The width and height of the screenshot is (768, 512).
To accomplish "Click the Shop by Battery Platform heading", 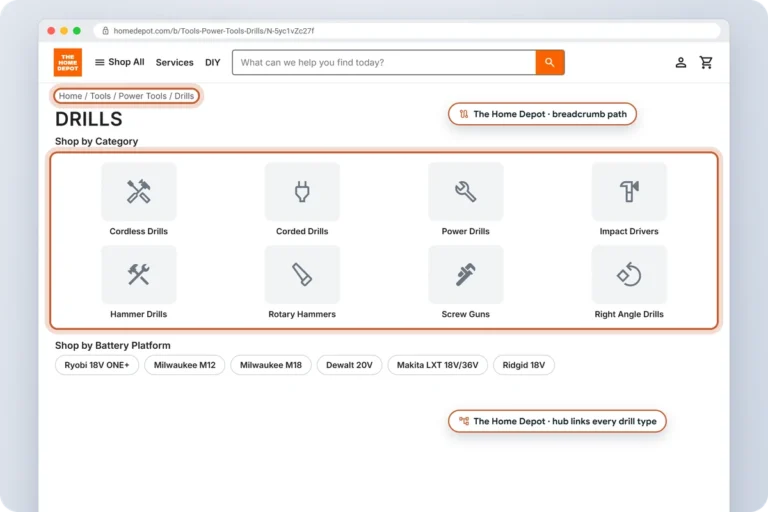I will click(113, 345).
